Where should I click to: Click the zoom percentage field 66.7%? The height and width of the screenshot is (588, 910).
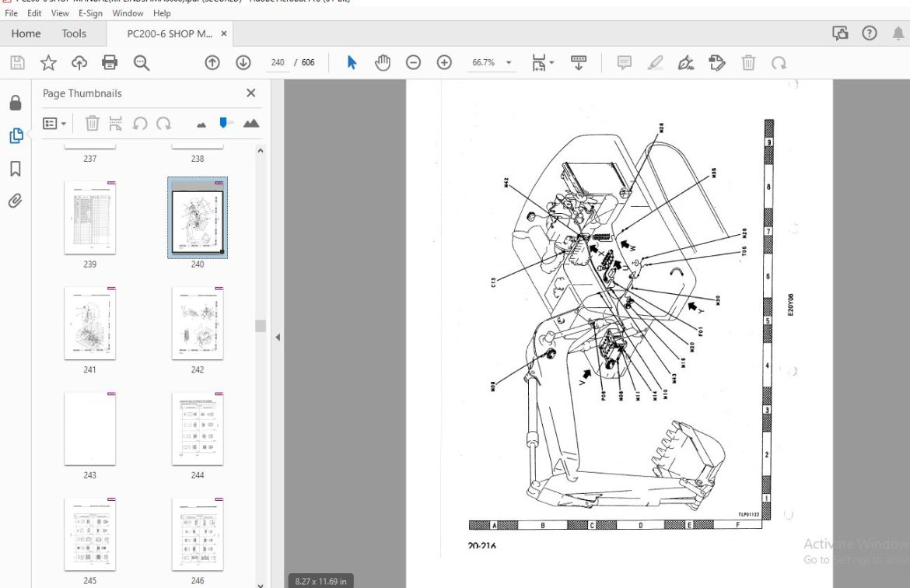tap(484, 63)
